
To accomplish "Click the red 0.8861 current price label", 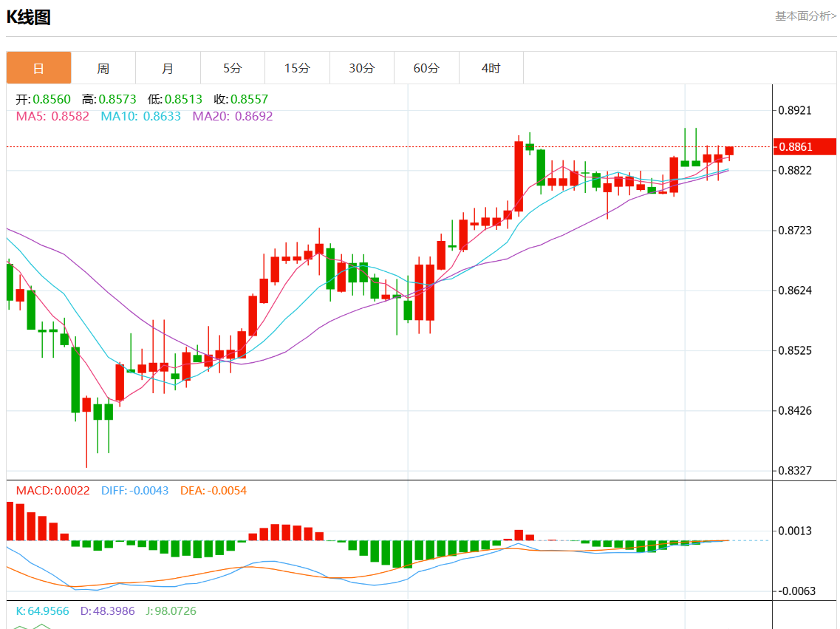I will pos(805,147).
